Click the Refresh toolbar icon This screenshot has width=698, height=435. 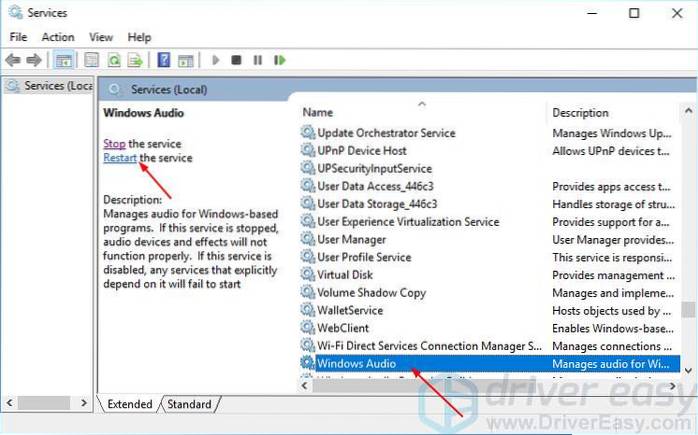tap(112, 60)
